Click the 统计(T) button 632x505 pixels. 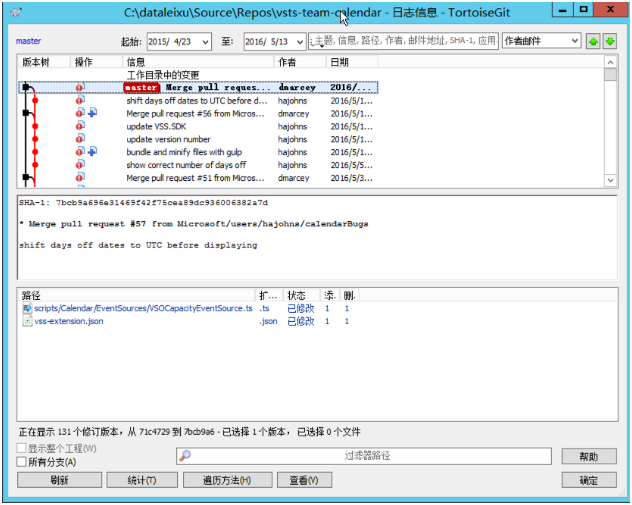point(142,480)
